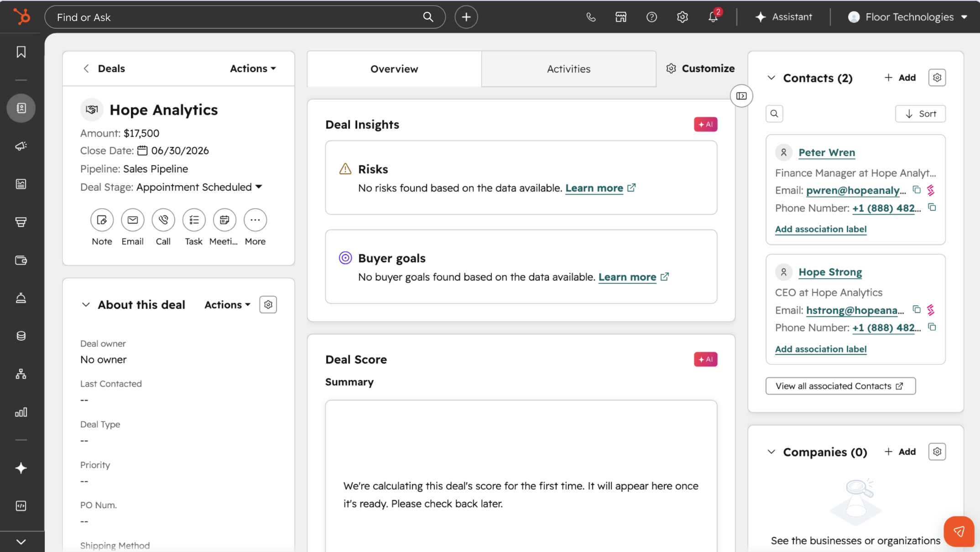Open the Close Date calendar picker
This screenshot has height=552, width=980.
(x=142, y=151)
